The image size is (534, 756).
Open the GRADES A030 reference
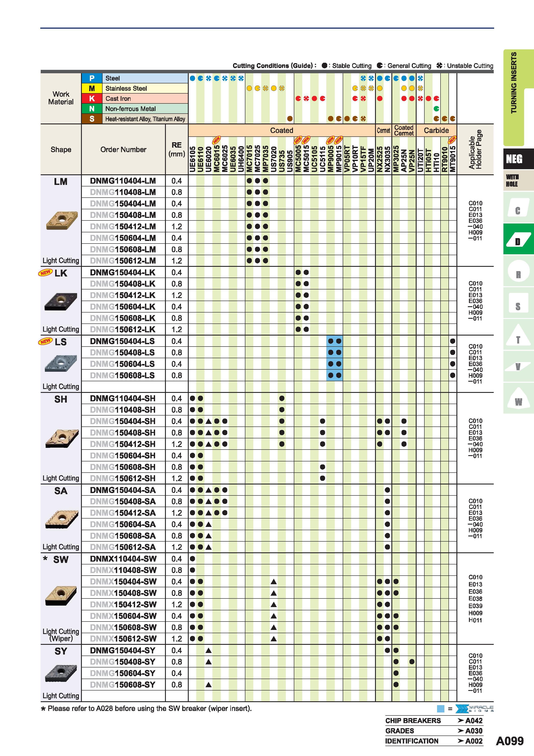pyautogui.click(x=434, y=731)
